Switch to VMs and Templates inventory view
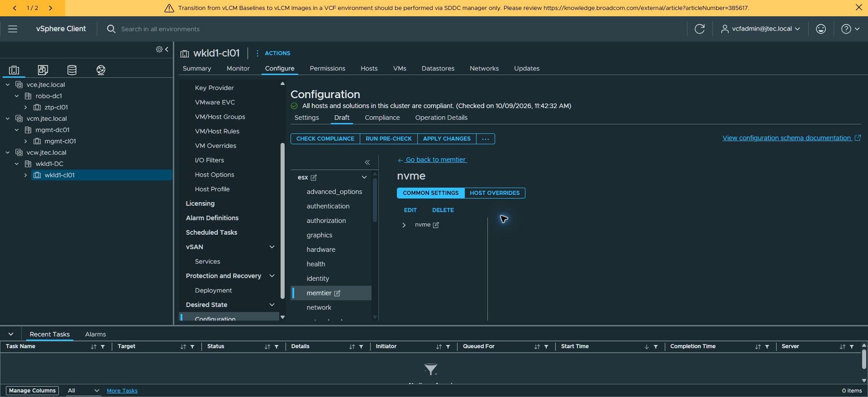The image size is (868, 397). pos(43,70)
